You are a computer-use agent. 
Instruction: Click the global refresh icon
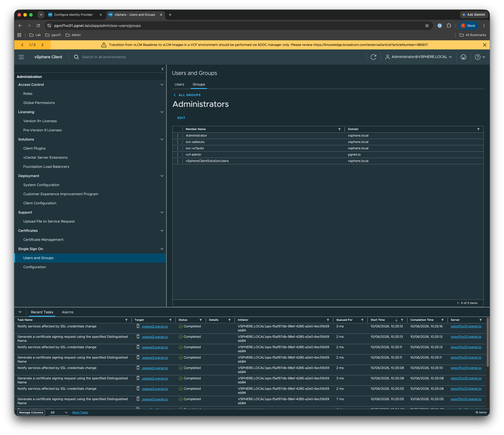(x=373, y=57)
